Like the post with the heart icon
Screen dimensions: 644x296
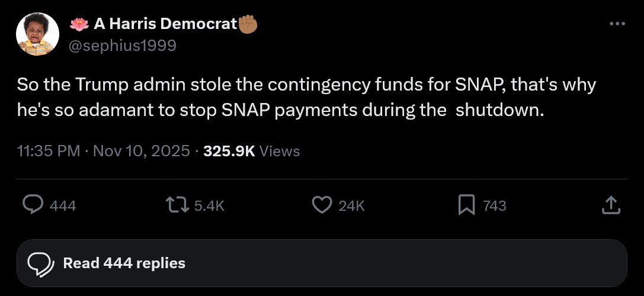tap(321, 205)
